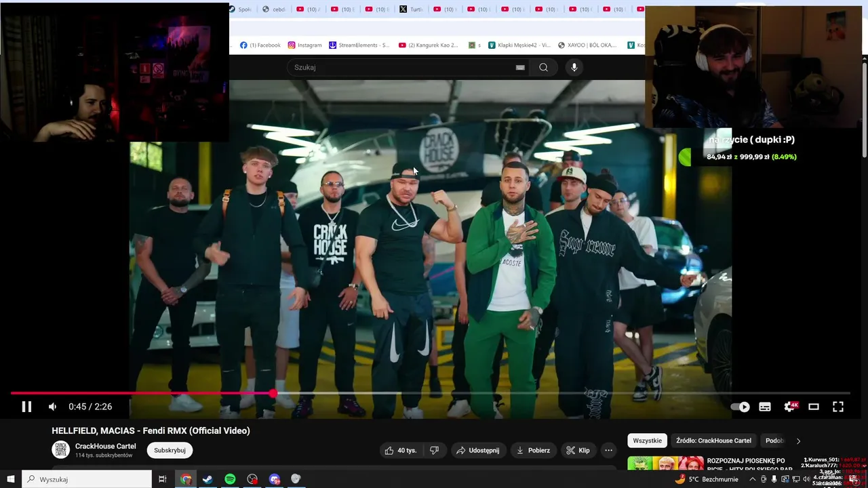Click the magnifier search button
Viewport: 868px width, 488px height.
(543, 67)
